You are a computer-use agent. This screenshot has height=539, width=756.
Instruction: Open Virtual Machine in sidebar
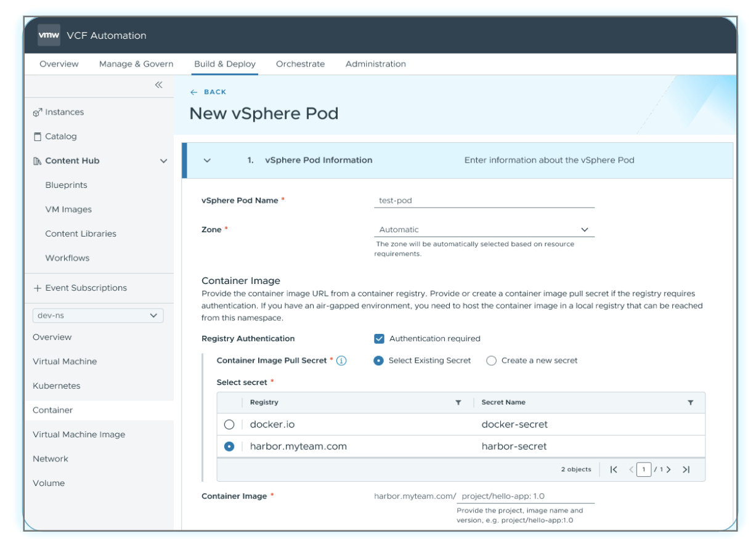tap(65, 362)
